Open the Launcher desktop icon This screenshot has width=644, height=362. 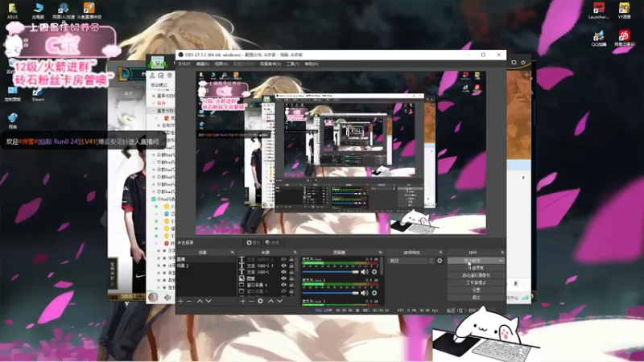(x=598, y=11)
